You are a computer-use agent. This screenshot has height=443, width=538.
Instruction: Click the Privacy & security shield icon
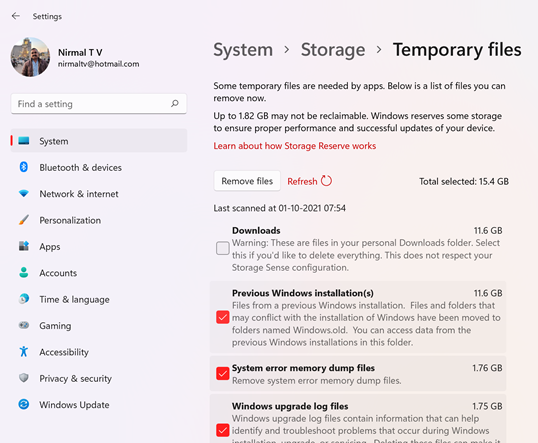coord(24,378)
